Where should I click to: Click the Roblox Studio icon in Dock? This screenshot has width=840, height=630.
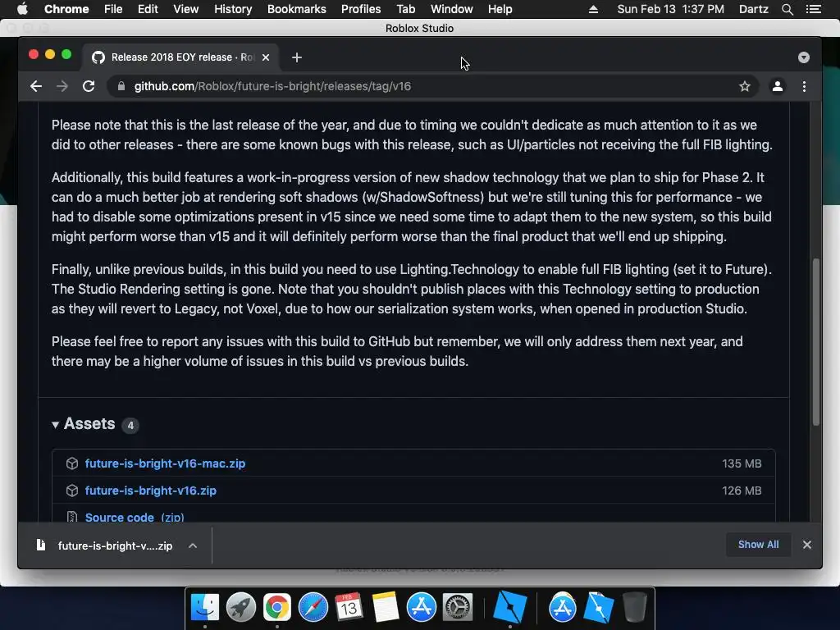point(509,608)
